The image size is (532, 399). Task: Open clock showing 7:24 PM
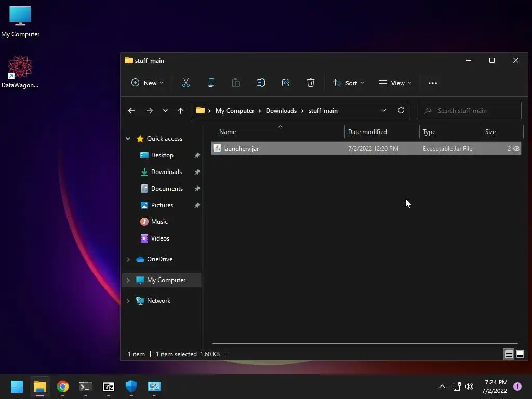click(495, 387)
